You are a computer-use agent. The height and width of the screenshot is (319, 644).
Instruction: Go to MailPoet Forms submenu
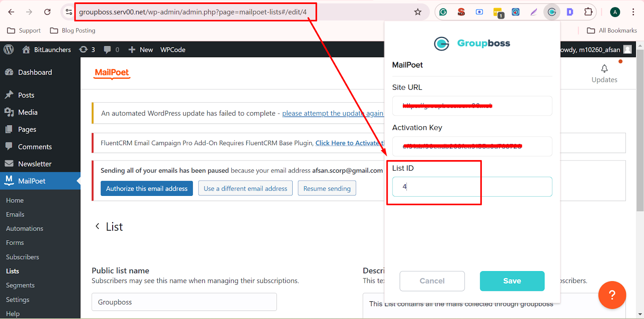tap(15, 243)
